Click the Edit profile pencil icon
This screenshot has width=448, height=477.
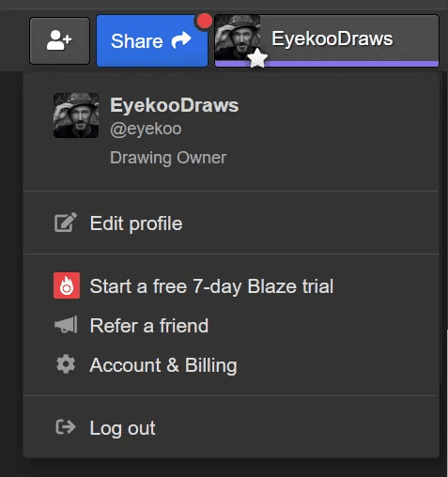point(66,223)
